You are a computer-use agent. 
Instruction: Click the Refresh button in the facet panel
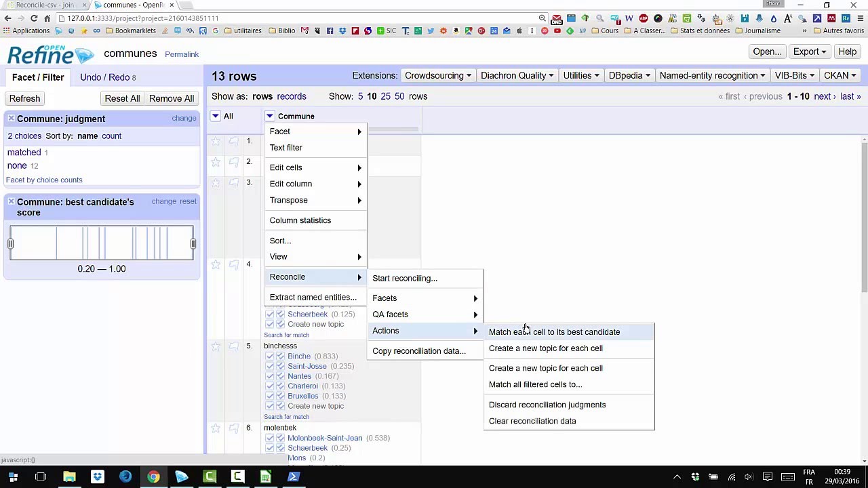(x=24, y=98)
